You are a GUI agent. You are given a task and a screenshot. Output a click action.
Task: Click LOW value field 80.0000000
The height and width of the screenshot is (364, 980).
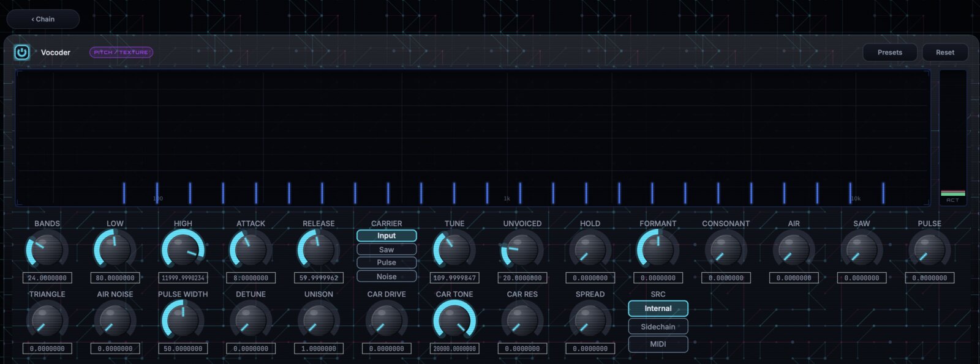click(x=115, y=278)
